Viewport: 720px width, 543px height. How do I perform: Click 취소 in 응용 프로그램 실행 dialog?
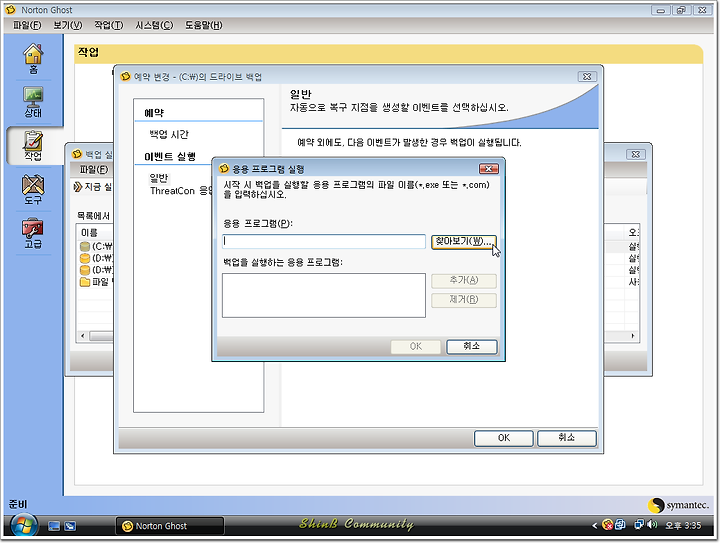click(472, 347)
